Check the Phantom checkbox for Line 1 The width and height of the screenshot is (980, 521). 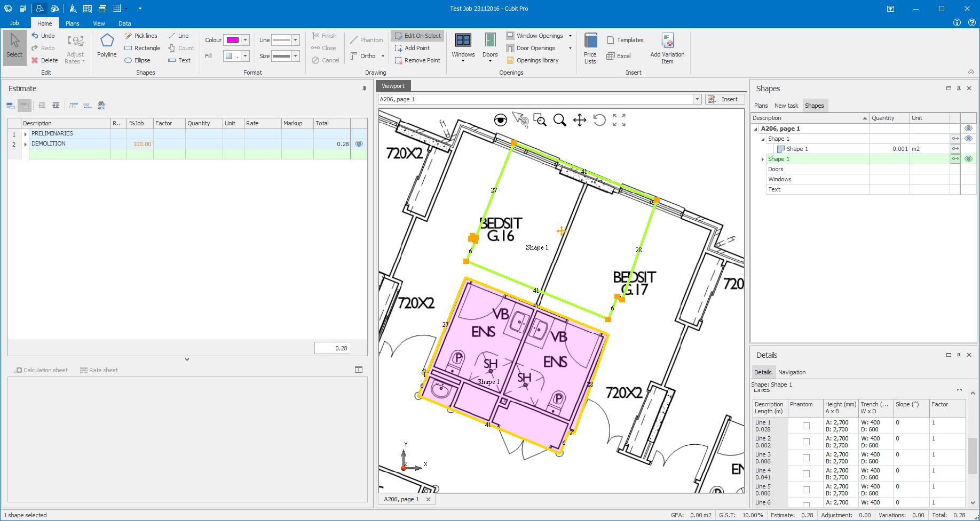click(x=806, y=426)
